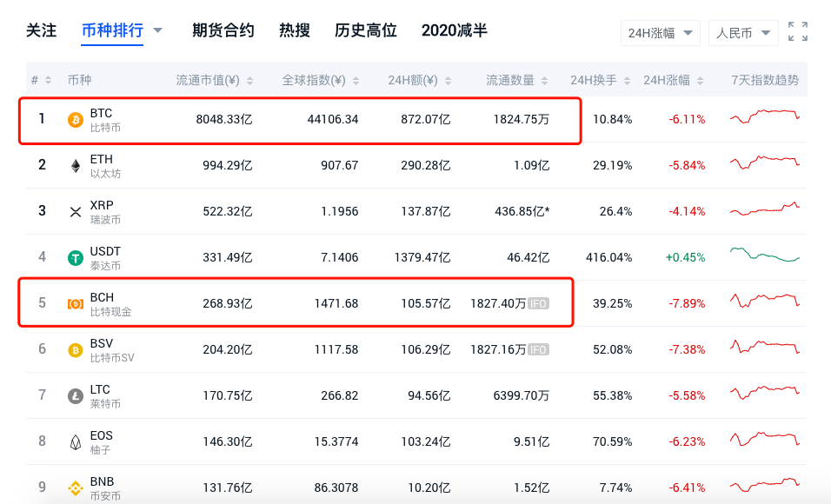Select the LTC Litecoin coin icon
Viewport: 831px width, 504px height.
point(76,395)
